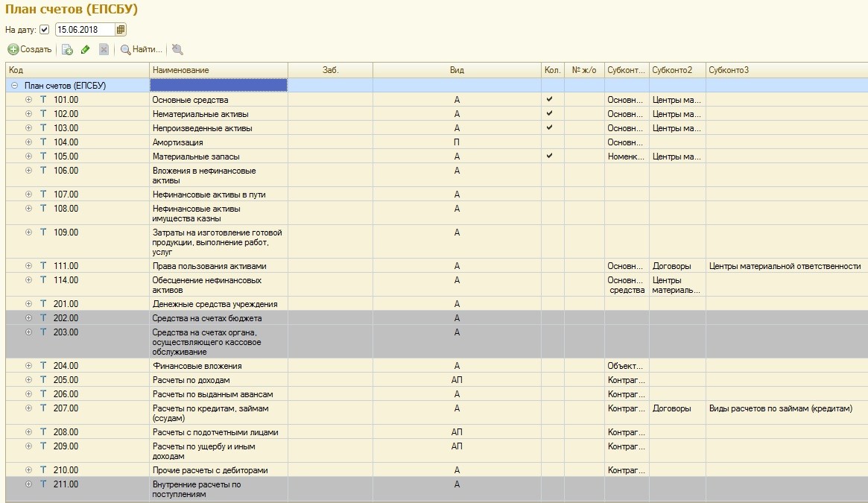This screenshot has width=868, height=503.
Task: Click the green pencil edit icon
Action: tap(85, 50)
